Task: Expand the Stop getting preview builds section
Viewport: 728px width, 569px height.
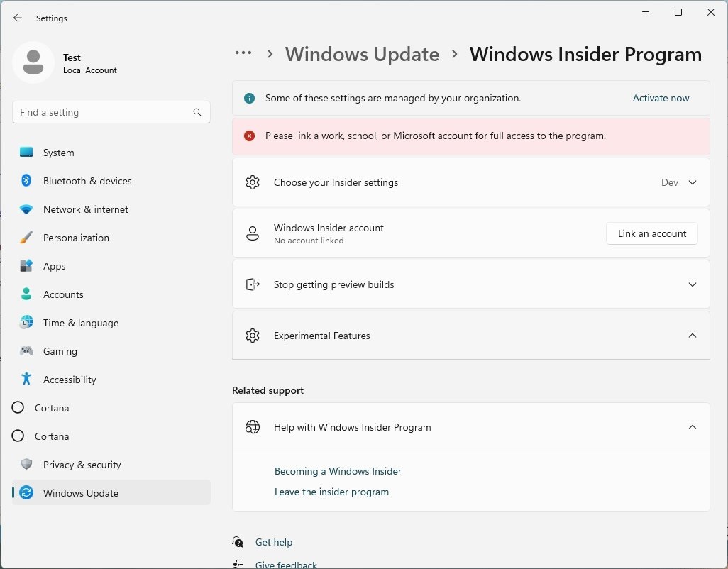Action: coord(692,284)
